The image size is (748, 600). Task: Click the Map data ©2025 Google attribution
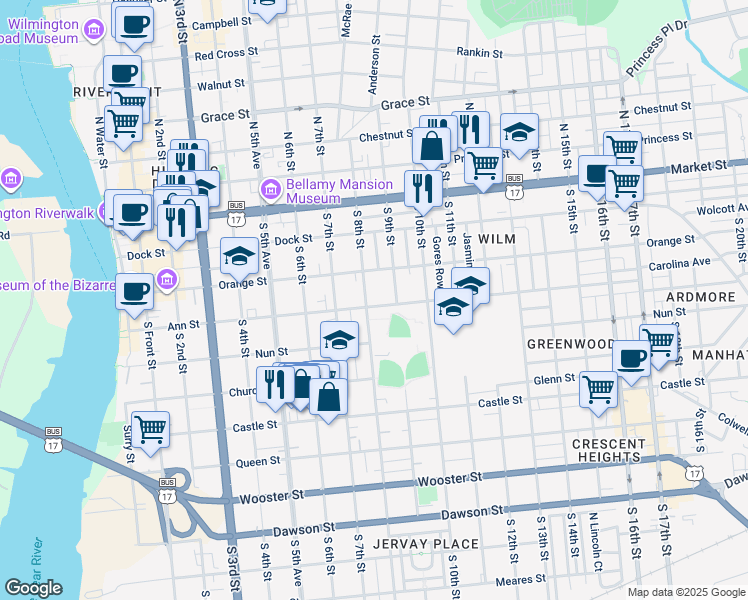[x=686, y=592]
